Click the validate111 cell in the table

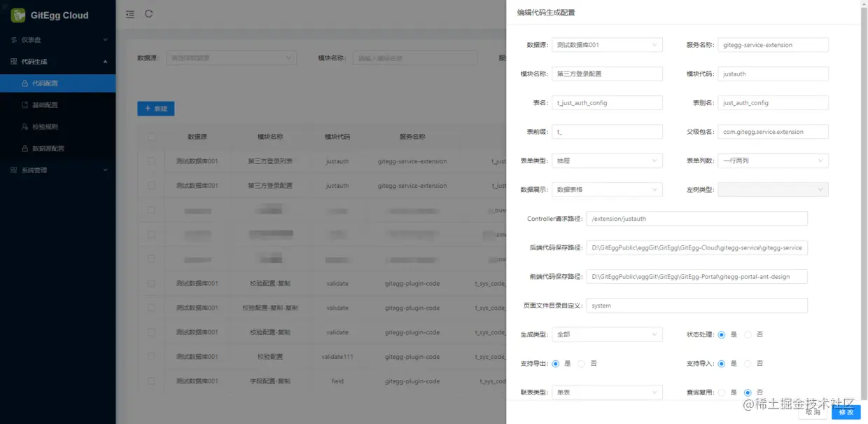[337, 357]
